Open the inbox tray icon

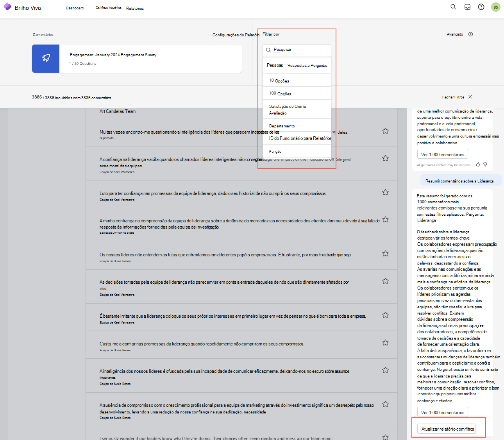pyautogui.click(x=467, y=7)
